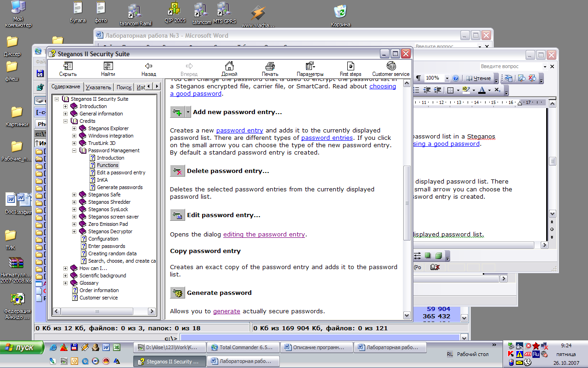Expand the TrustLink 3D node
The image size is (588, 368).
74,143
